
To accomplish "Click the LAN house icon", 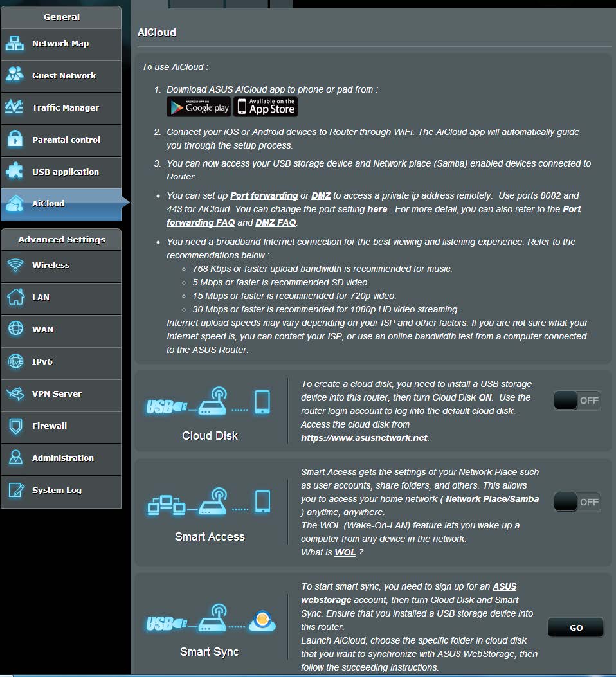I will pyautogui.click(x=15, y=296).
